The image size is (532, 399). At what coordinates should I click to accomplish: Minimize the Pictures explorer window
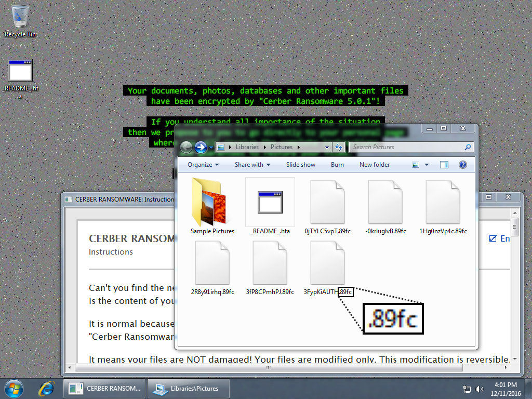click(x=430, y=129)
